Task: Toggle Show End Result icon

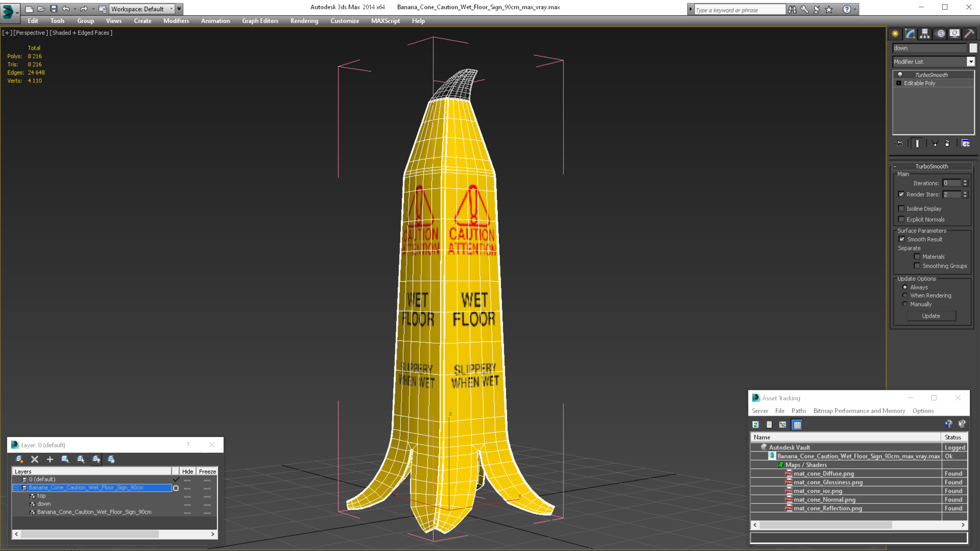Action: (917, 143)
